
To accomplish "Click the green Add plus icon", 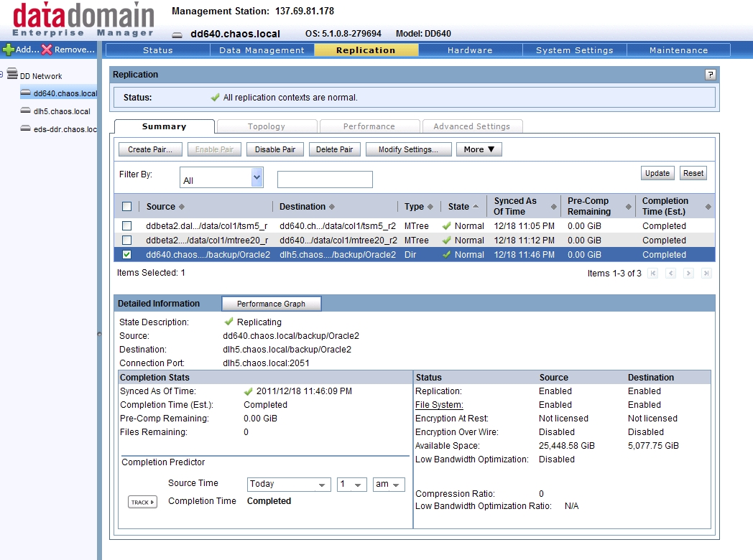I will point(9,50).
